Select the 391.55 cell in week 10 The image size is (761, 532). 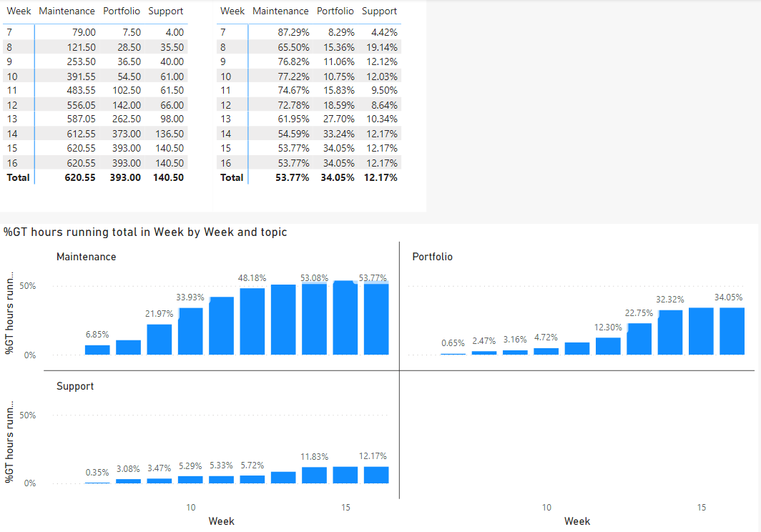coord(81,77)
